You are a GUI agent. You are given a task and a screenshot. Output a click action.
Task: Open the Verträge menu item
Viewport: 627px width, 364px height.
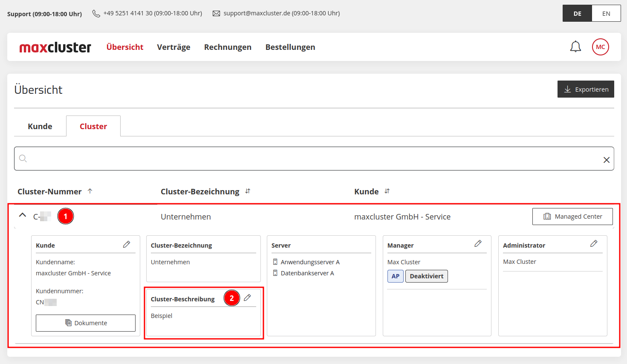(x=173, y=47)
